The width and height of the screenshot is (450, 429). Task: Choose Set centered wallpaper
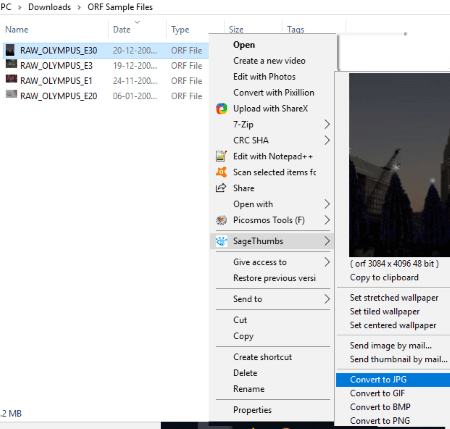393,325
